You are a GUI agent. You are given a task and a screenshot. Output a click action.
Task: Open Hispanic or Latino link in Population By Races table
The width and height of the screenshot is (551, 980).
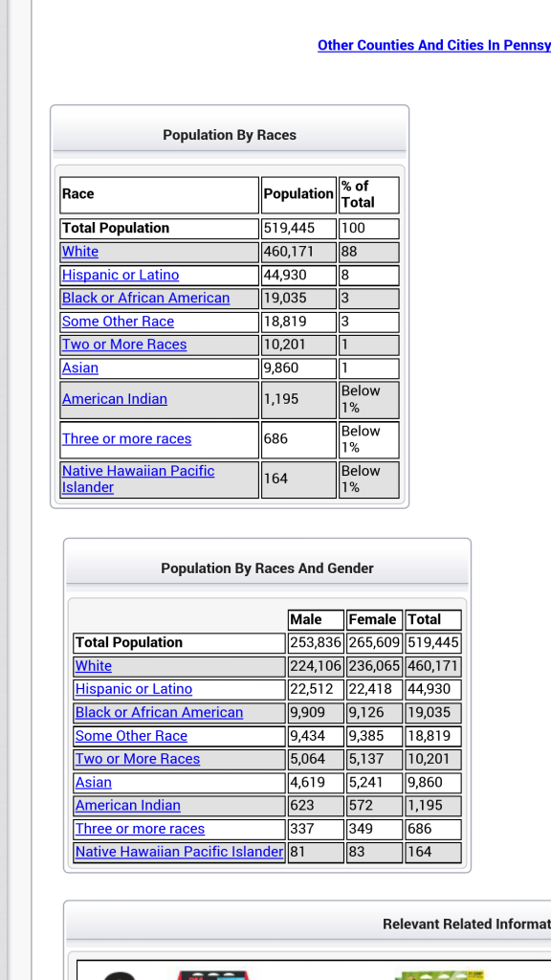pos(121,275)
